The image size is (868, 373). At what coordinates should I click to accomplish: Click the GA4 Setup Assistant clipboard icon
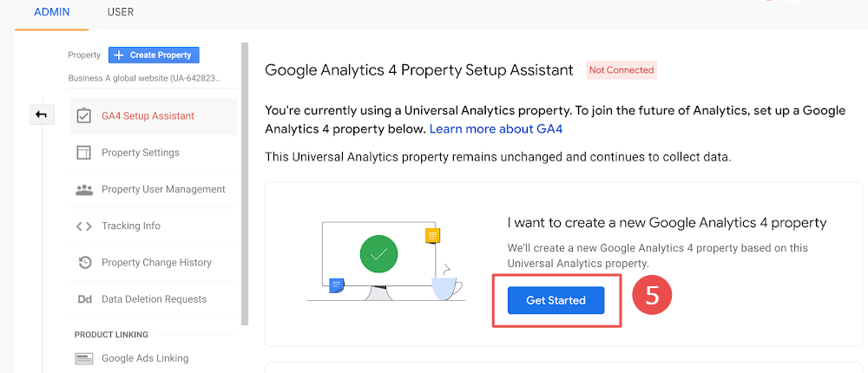point(83,116)
